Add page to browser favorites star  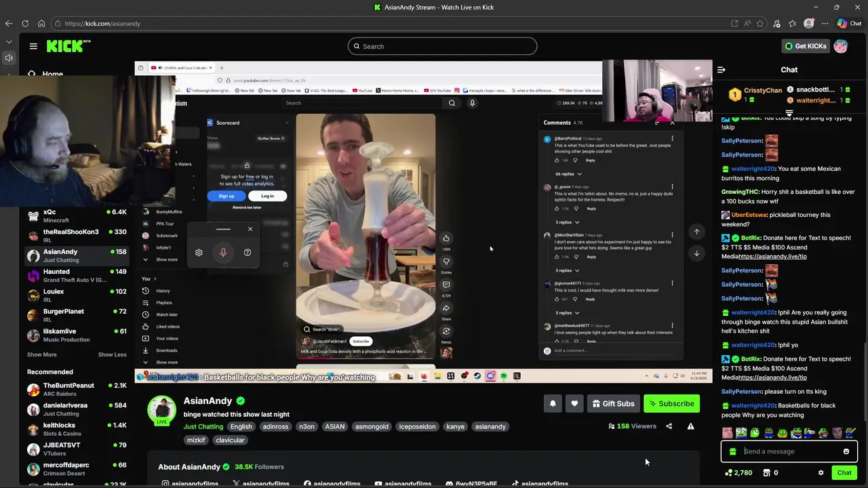(760, 24)
